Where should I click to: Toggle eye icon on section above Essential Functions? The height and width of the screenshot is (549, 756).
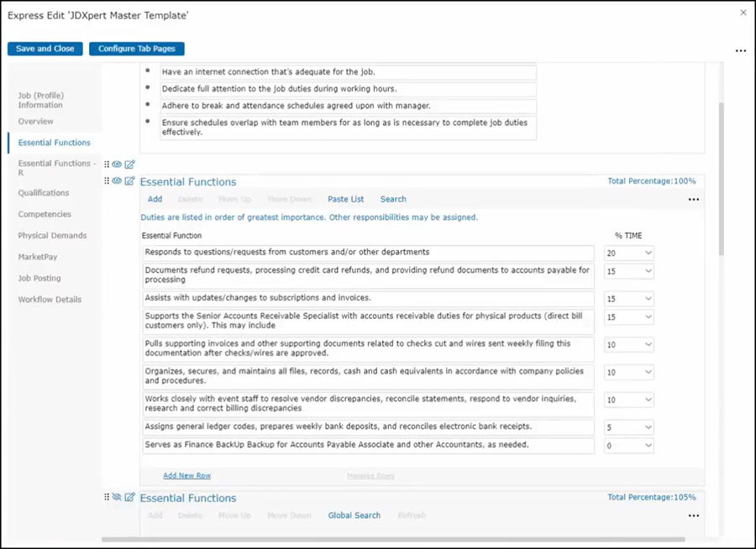118,165
